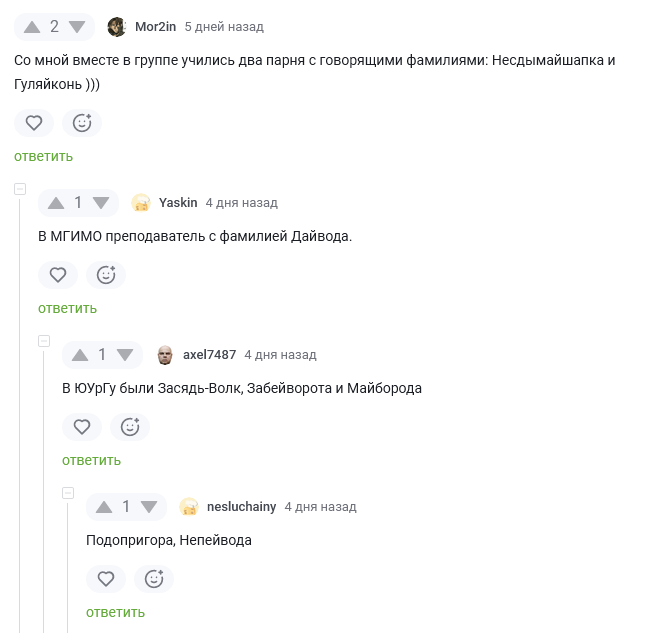Upvote Yaskin's comment about МГИМО
The height and width of the screenshot is (640, 666).
(57, 203)
